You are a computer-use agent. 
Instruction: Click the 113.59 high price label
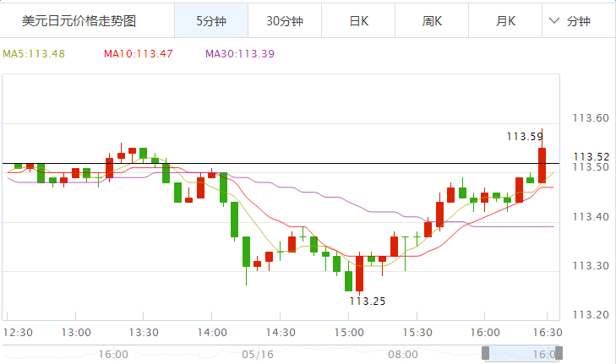tap(525, 137)
